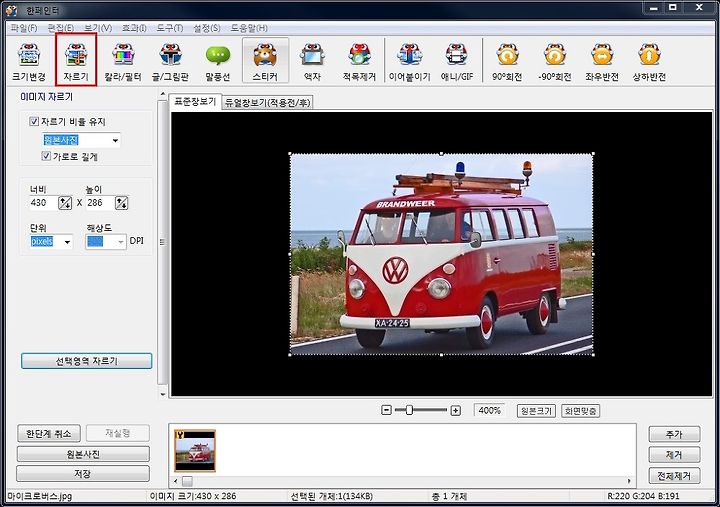This screenshot has width=720, height=507.
Task: Click the zoom out minus icon
Action: (387, 410)
